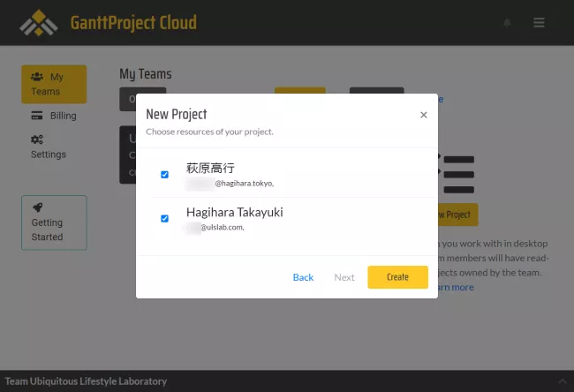Open My Teams in sidebar
Screen dimensions: 574x392
54,84
